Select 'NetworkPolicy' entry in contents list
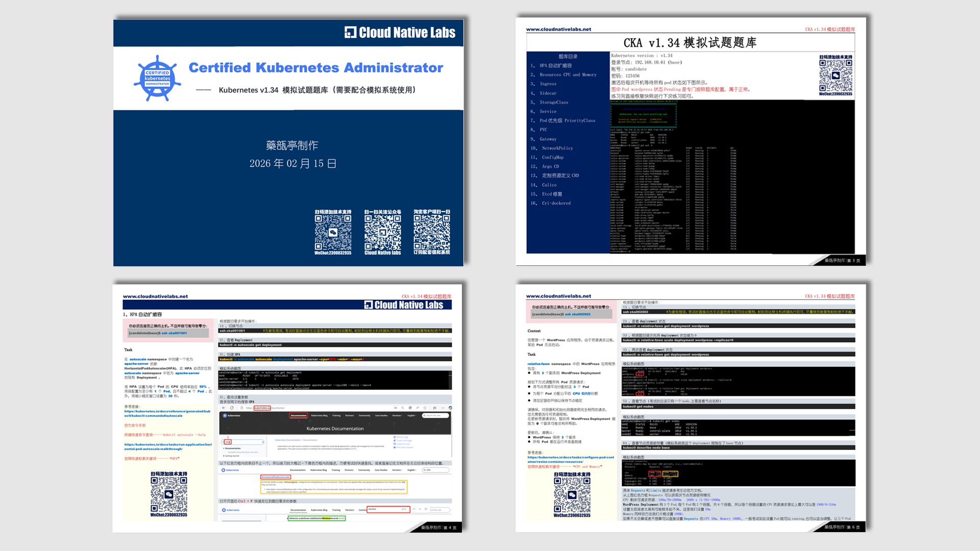 [x=557, y=148]
